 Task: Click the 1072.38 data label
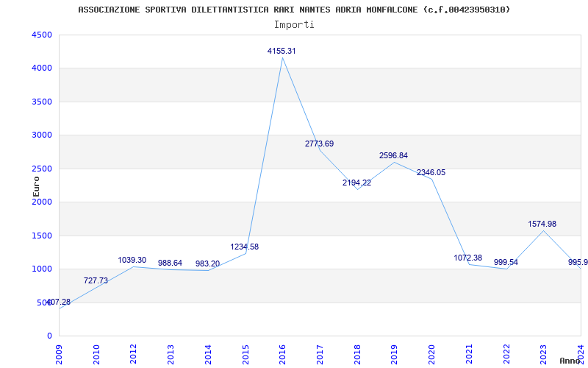[468, 258]
